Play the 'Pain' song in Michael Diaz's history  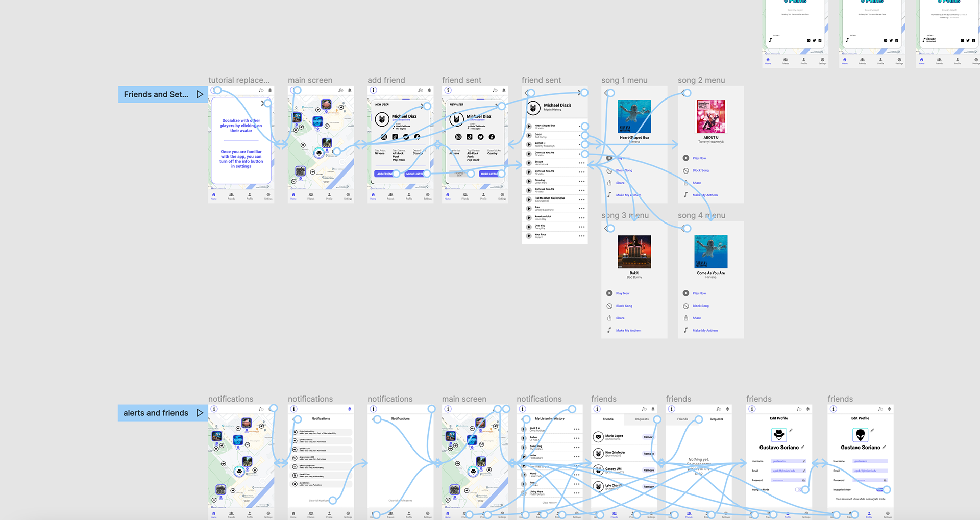529,208
